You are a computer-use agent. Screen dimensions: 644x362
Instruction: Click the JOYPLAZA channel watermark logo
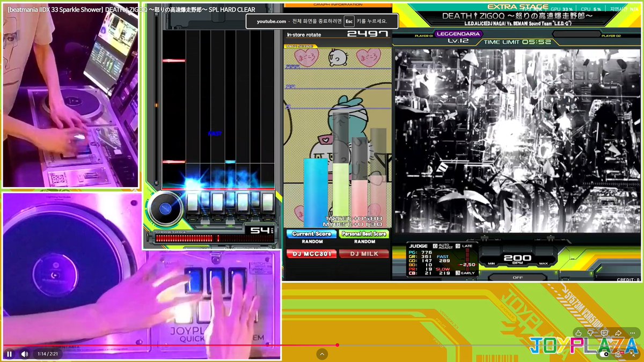(x=583, y=346)
